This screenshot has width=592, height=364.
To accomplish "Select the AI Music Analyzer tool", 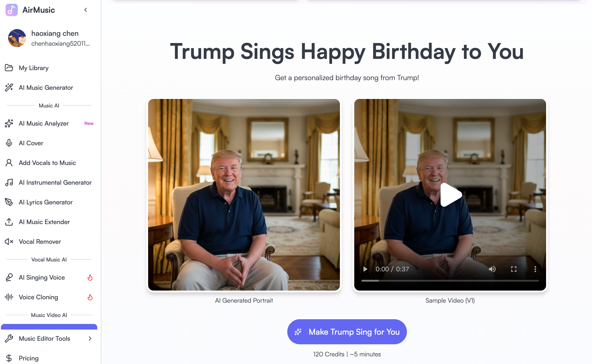I will click(44, 123).
